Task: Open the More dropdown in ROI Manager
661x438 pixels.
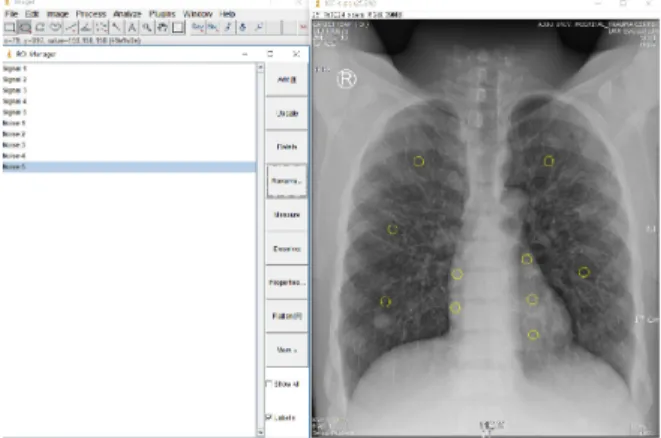Action: (287, 350)
